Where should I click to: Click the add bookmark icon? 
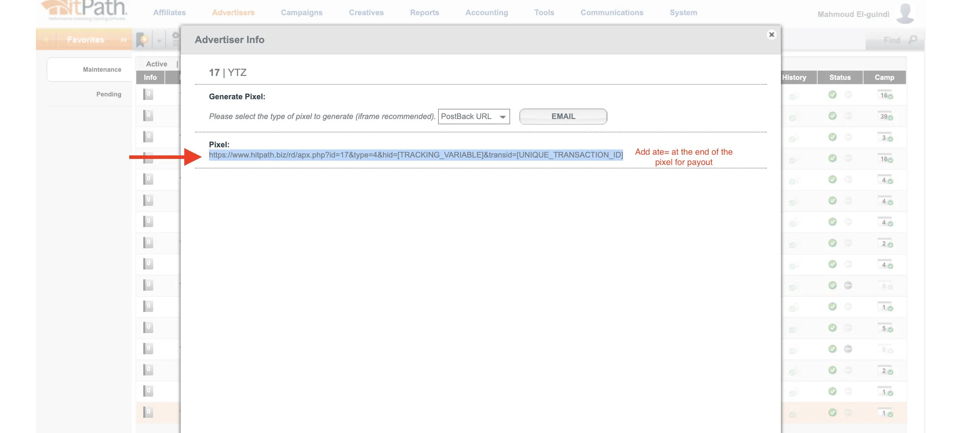[x=143, y=39]
